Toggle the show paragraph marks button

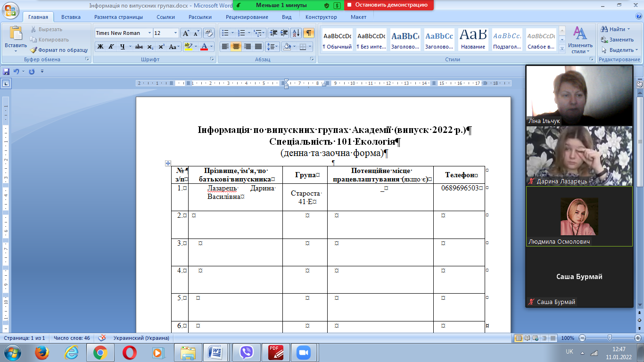point(308,33)
